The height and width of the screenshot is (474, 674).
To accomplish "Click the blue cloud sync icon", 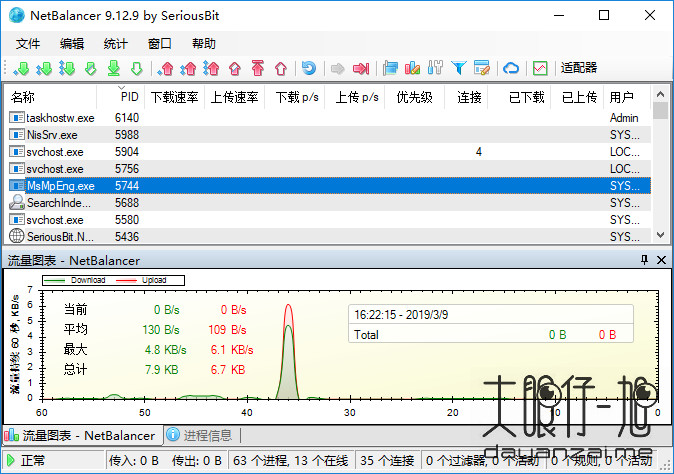I will pyautogui.click(x=511, y=68).
